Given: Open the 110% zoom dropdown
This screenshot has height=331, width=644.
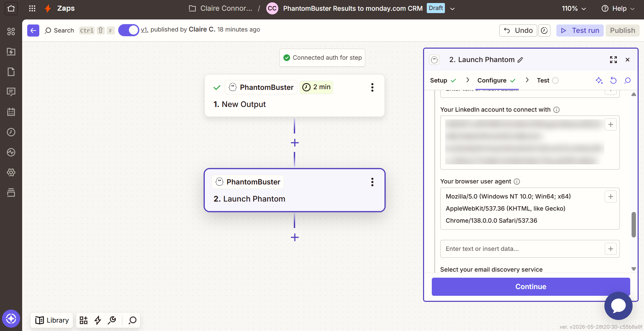Looking at the screenshot, I should tap(574, 9).
